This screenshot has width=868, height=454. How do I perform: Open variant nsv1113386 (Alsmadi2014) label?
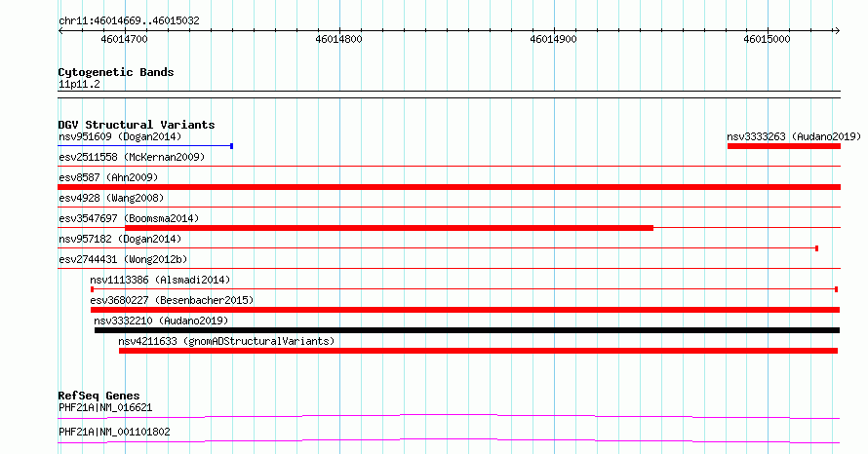tap(160, 280)
